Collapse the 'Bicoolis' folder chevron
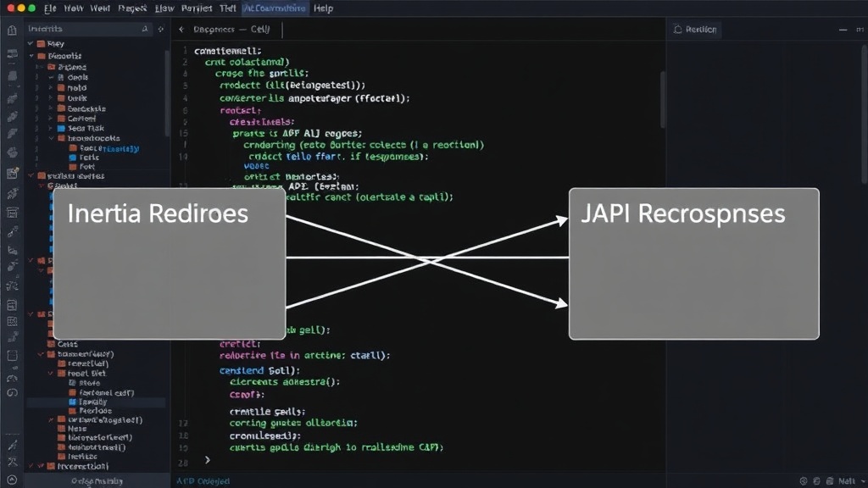The height and width of the screenshot is (488, 868). (31, 56)
